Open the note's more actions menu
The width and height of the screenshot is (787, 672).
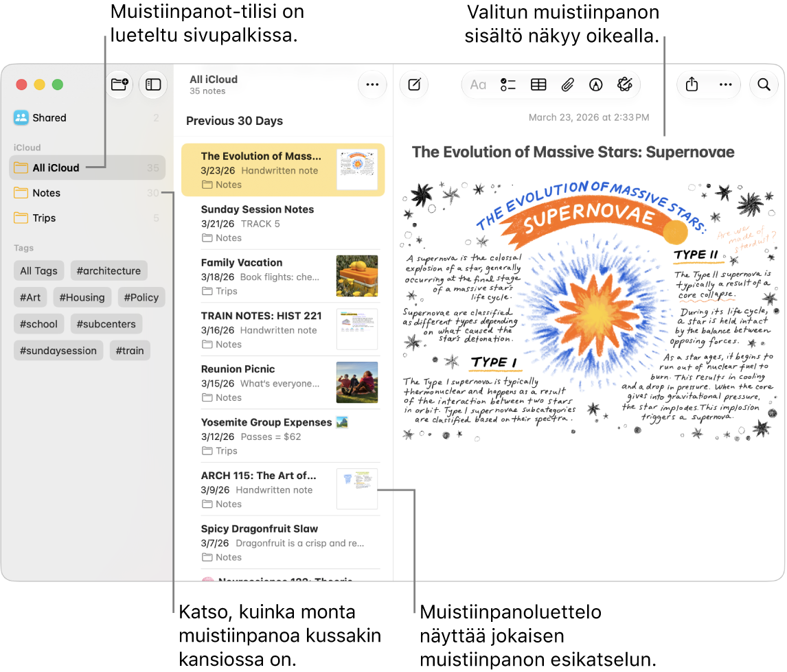(x=726, y=84)
